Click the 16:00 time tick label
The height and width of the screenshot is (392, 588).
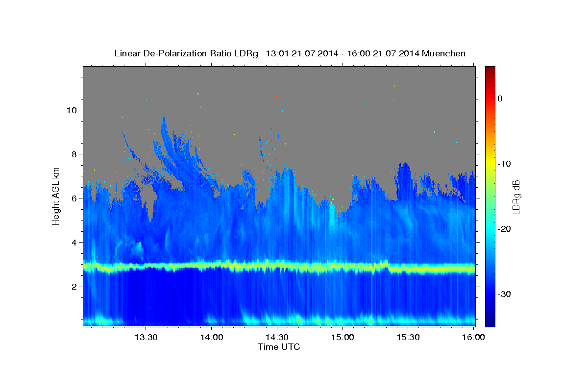473,337
